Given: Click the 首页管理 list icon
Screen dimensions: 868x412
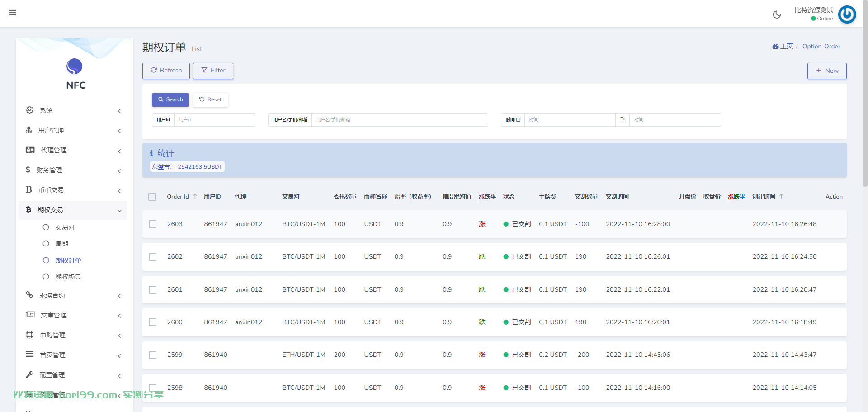Looking at the screenshot, I should click(30, 355).
